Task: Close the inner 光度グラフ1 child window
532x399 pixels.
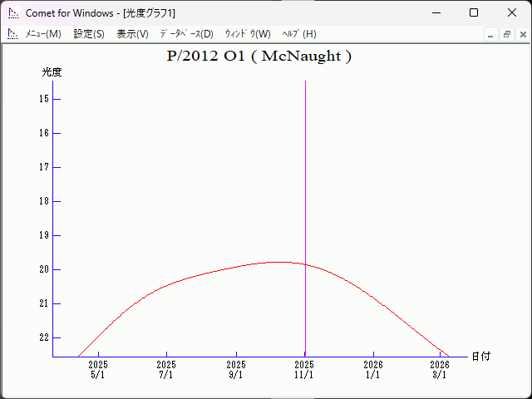Action: point(523,35)
